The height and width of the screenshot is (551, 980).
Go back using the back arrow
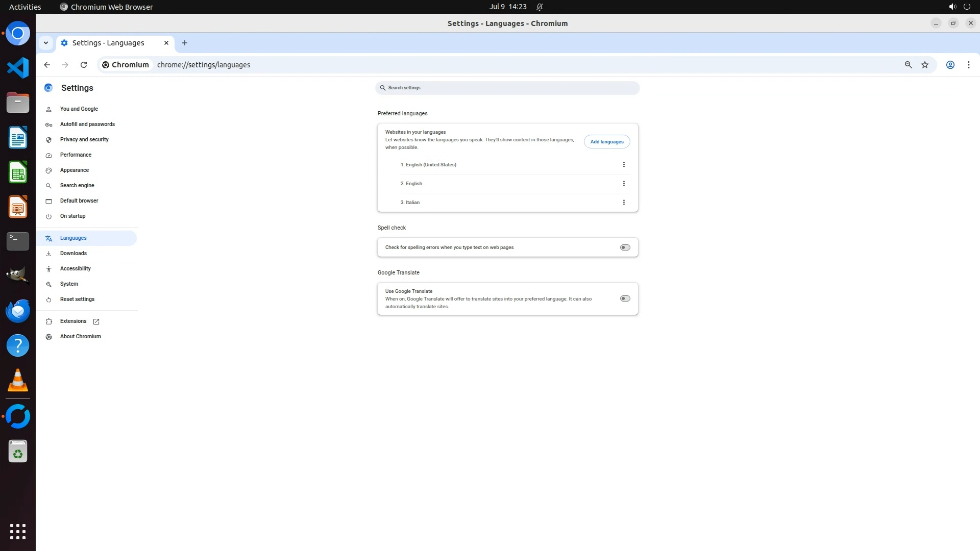[47, 65]
